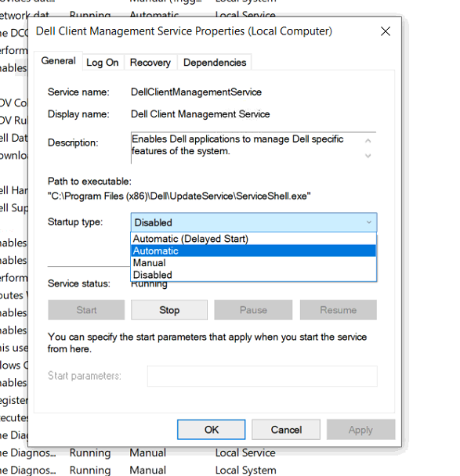Confirm changes with OK
The width and height of the screenshot is (460, 476).
211,430
